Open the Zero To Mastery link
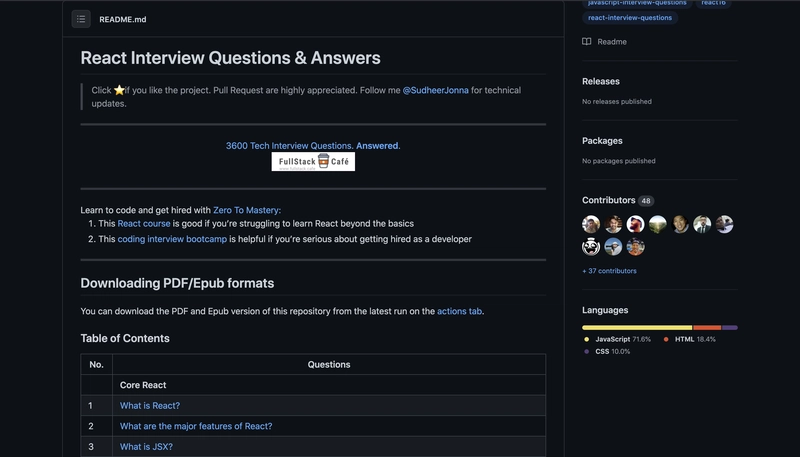Image resolution: width=800 pixels, height=457 pixels. [246, 210]
